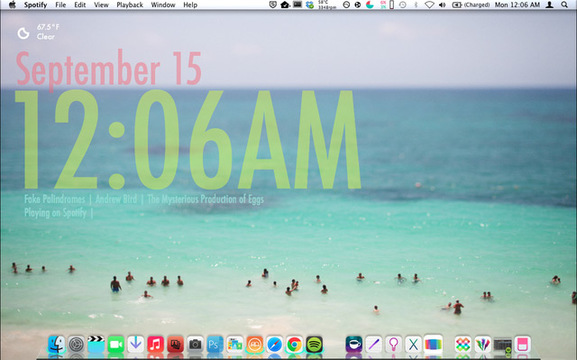
Task: Open the coffee cup app in dock
Action: [x=354, y=345]
